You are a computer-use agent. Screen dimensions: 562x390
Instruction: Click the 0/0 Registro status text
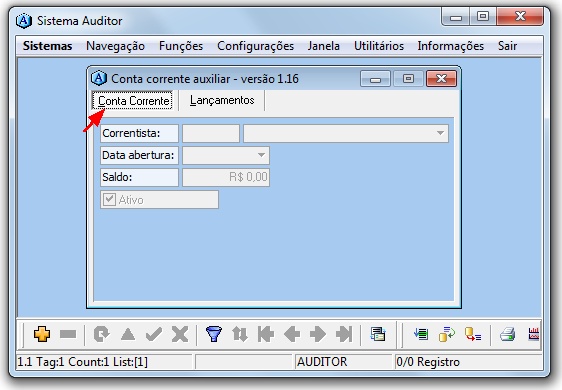pyautogui.click(x=427, y=362)
